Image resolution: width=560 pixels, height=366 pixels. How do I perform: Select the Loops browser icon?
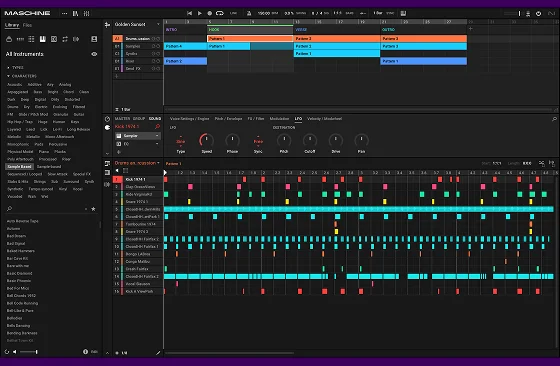coord(65,39)
